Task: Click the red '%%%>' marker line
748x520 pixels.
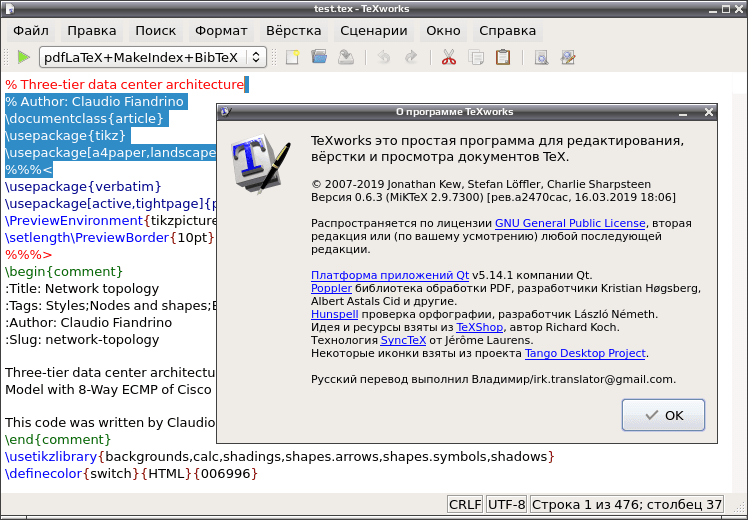Action: (29, 255)
